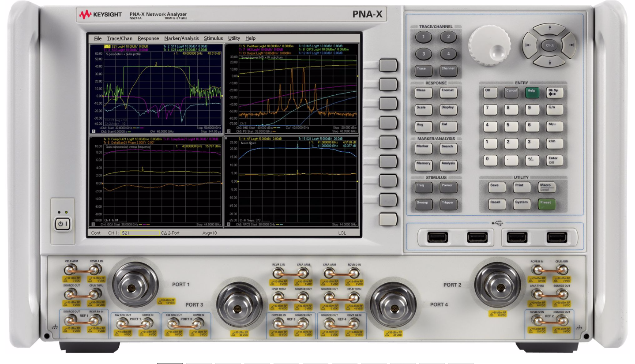Hit the Trace hardkey
Viewport: 635px width, 364px height.
point(424,71)
